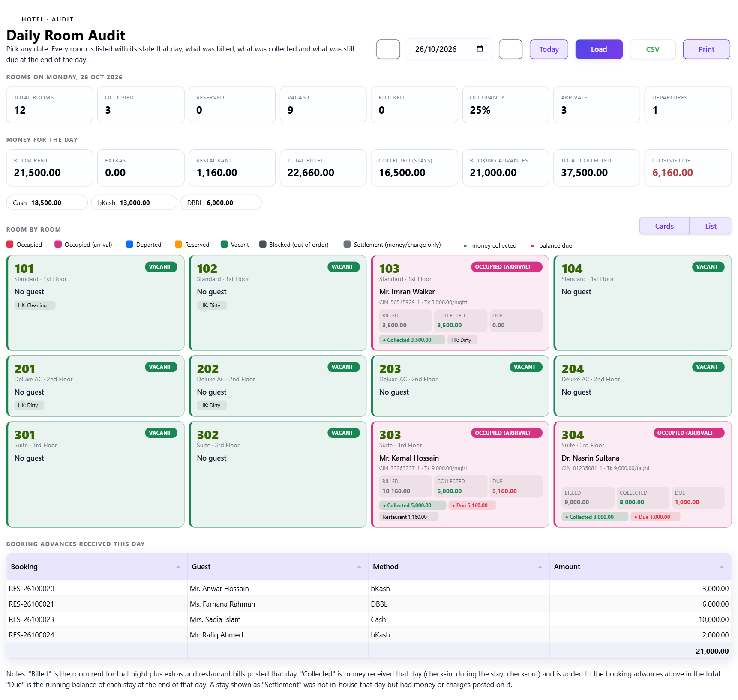The width and height of the screenshot is (738, 700).
Task: Click the Load button
Action: (599, 49)
